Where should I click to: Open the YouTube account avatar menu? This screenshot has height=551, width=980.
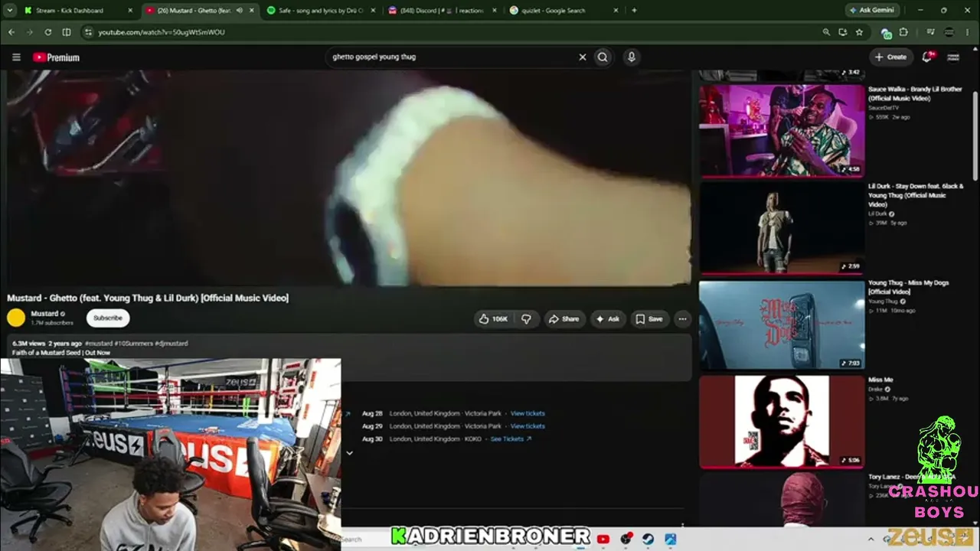pos(953,57)
